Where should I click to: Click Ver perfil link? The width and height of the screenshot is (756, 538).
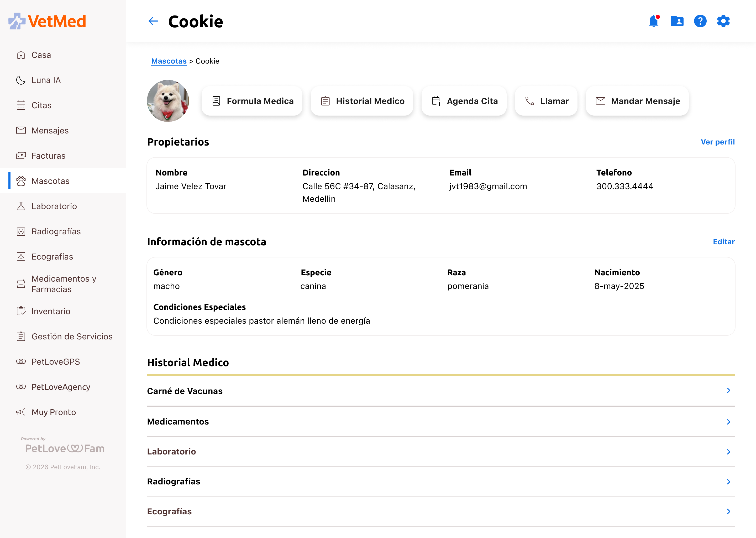coord(718,142)
